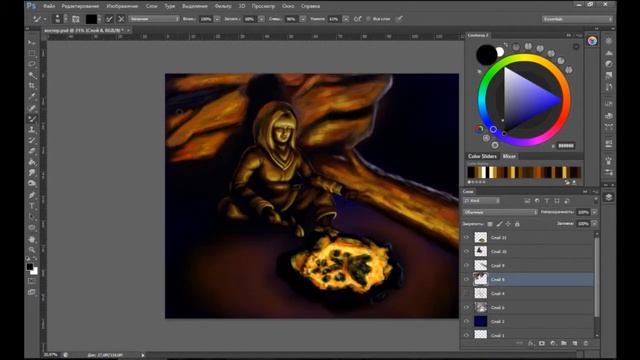Viewport: 640px width, 360px height.
Task: Open tool preset picker dropdown arrow
Action: click(x=44, y=19)
